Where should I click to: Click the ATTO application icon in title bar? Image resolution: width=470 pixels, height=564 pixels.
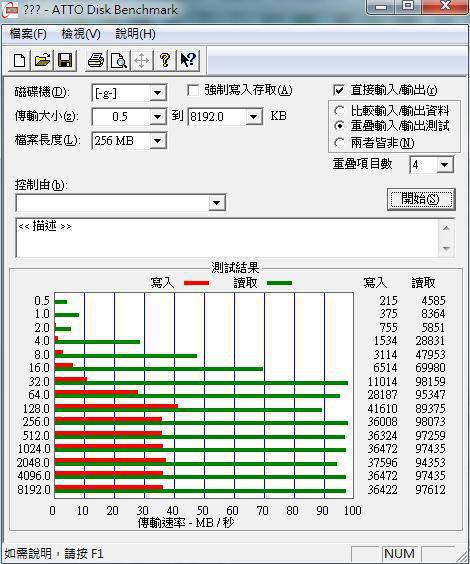pos(10,9)
